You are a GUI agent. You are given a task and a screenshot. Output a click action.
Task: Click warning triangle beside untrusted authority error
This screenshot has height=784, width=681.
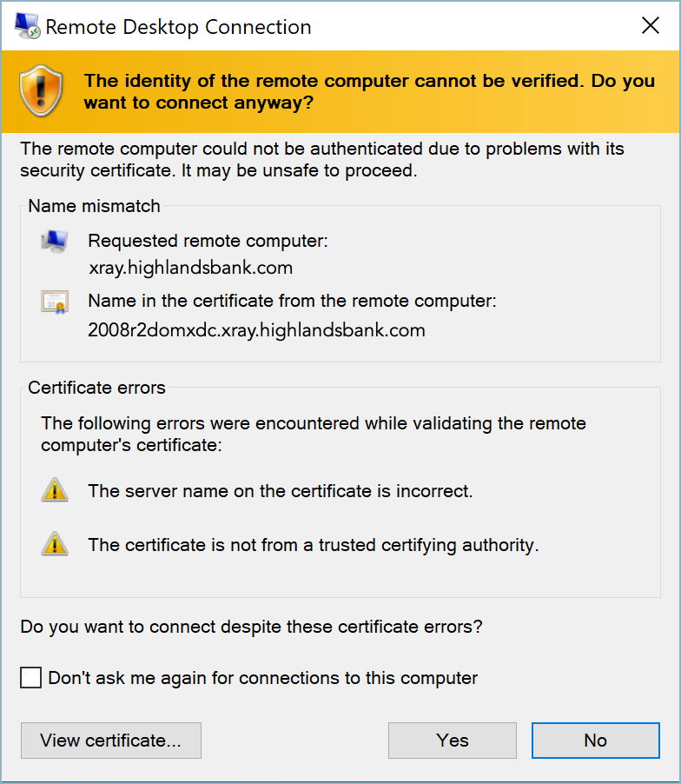[54, 545]
